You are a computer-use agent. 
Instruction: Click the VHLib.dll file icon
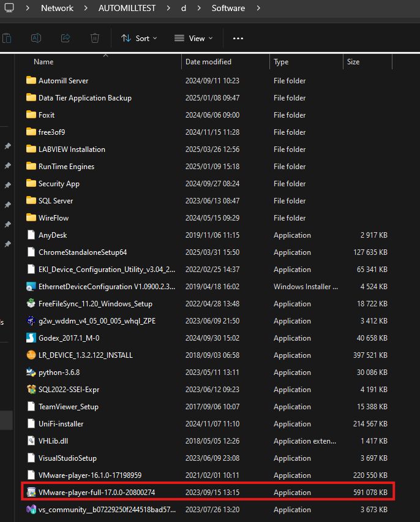click(31, 441)
